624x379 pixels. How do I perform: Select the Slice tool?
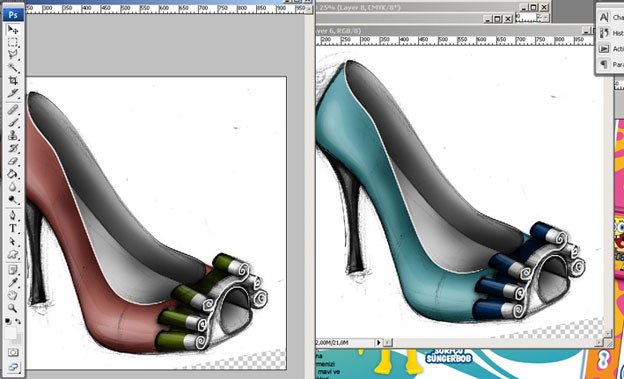tap(13, 93)
